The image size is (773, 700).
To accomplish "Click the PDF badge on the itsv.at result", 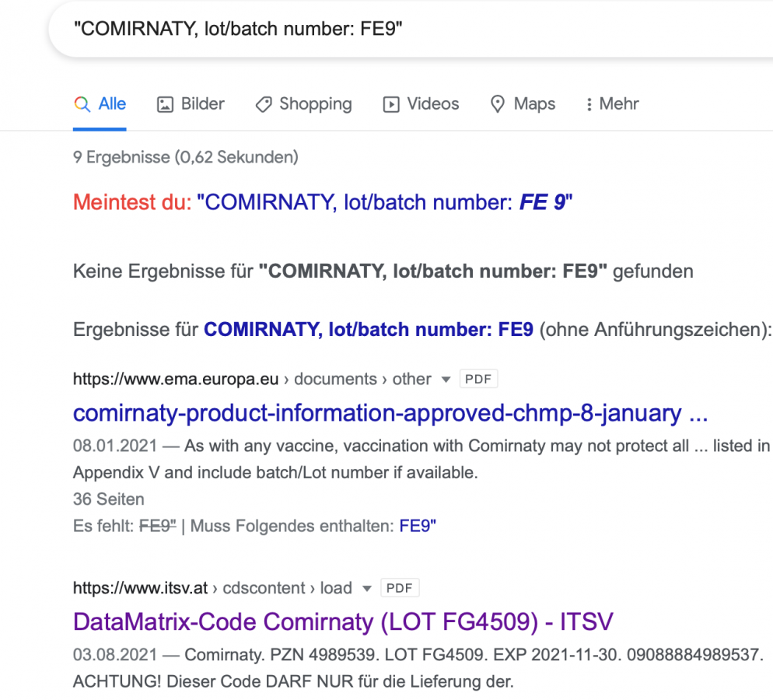I will pos(400,587).
